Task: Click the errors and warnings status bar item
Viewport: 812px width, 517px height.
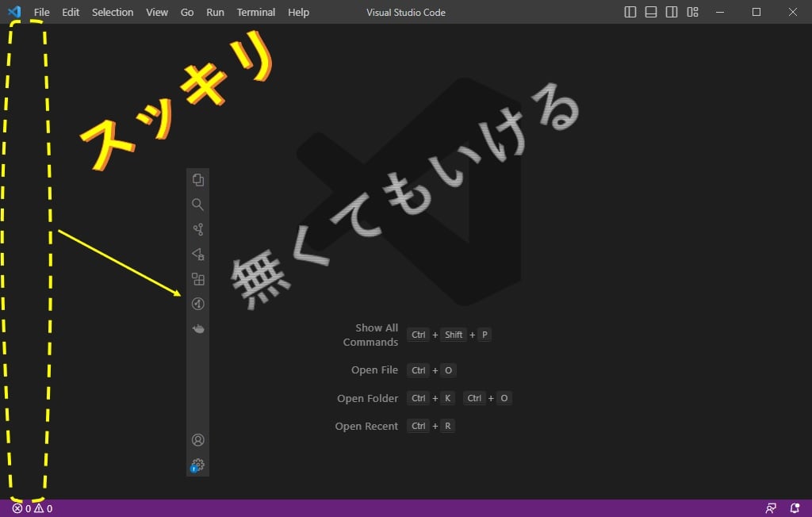Action: tap(32, 509)
